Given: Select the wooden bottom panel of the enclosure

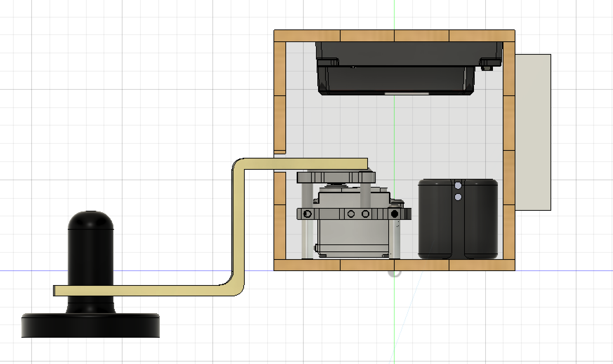Looking at the screenshot, I should [394, 265].
